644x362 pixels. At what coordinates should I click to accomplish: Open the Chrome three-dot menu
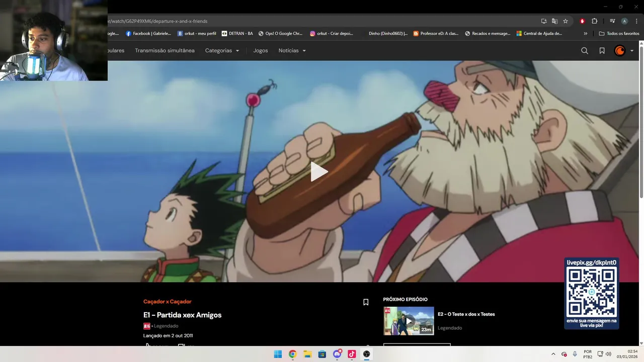pyautogui.click(x=636, y=21)
